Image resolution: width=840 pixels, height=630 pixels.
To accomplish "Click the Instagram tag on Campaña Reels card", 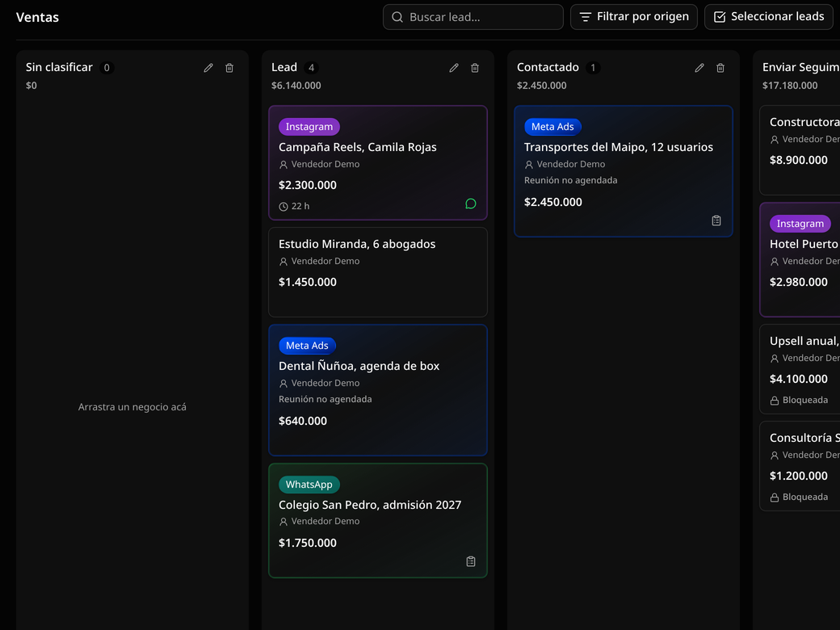I will pos(309,127).
